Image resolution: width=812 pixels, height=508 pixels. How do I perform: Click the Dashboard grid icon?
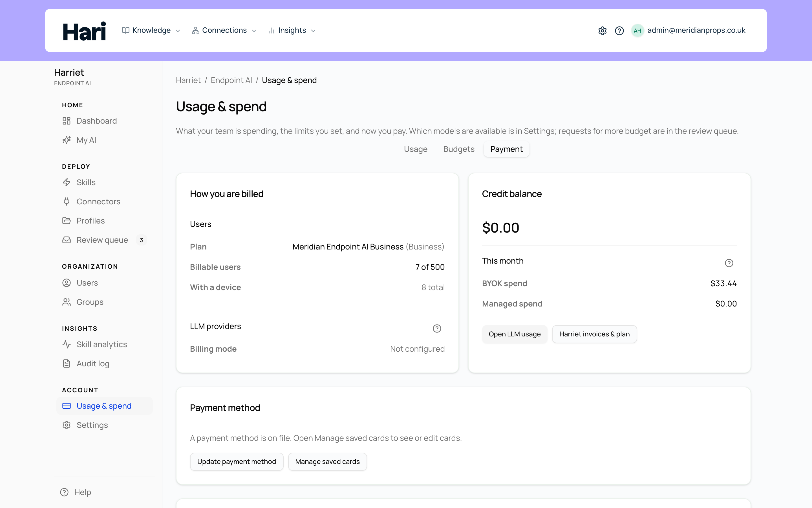(x=67, y=121)
